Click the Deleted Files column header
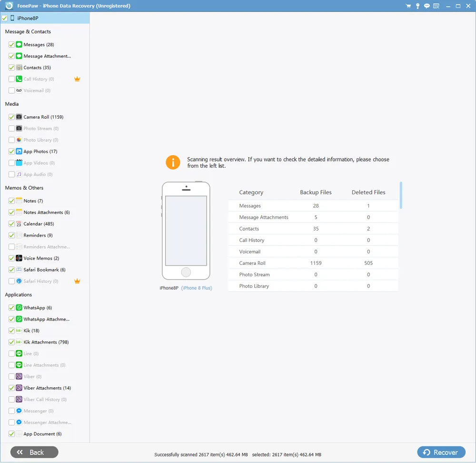476x463 pixels. click(368, 192)
